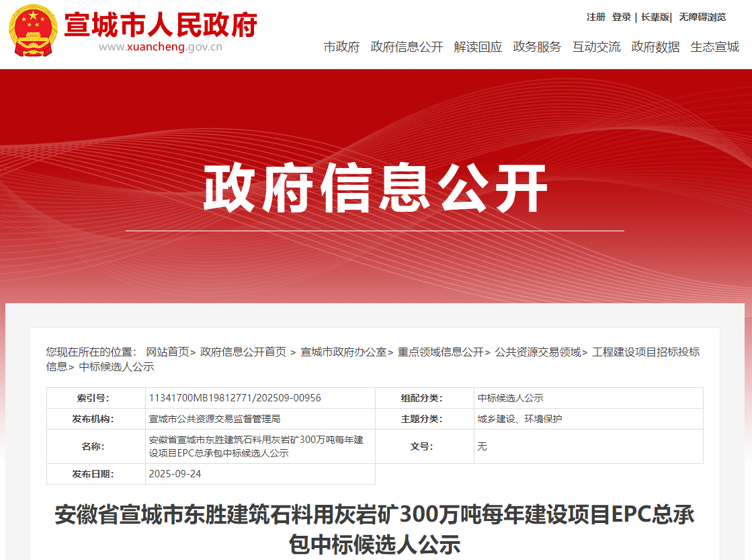Click 中标候选人公示 breadcrumb link
The width and height of the screenshot is (752, 560).
pos(117,366)
